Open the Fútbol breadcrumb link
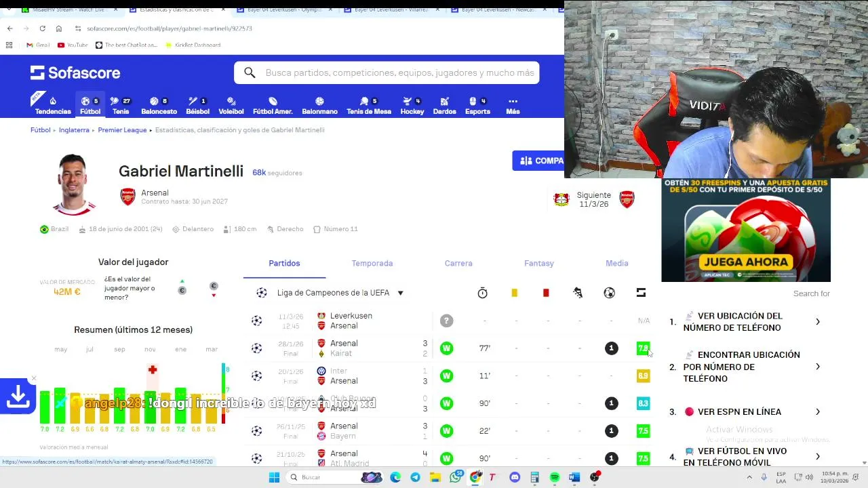The width and height of the screenshot is (868, 488). [40, 130]
